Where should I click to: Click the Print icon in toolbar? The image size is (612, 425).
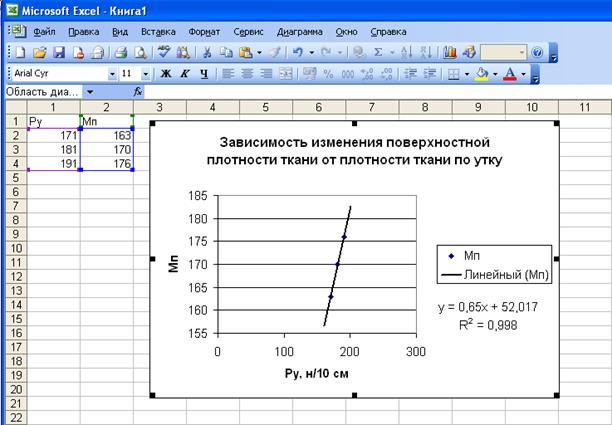click(120, 51)
